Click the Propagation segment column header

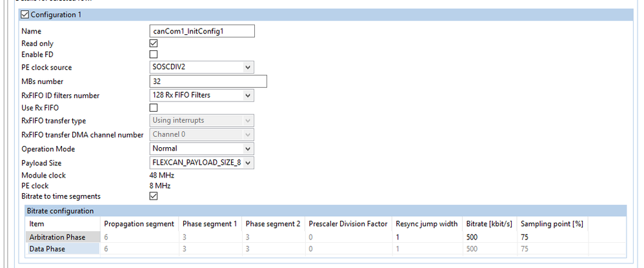click(139, 223)
